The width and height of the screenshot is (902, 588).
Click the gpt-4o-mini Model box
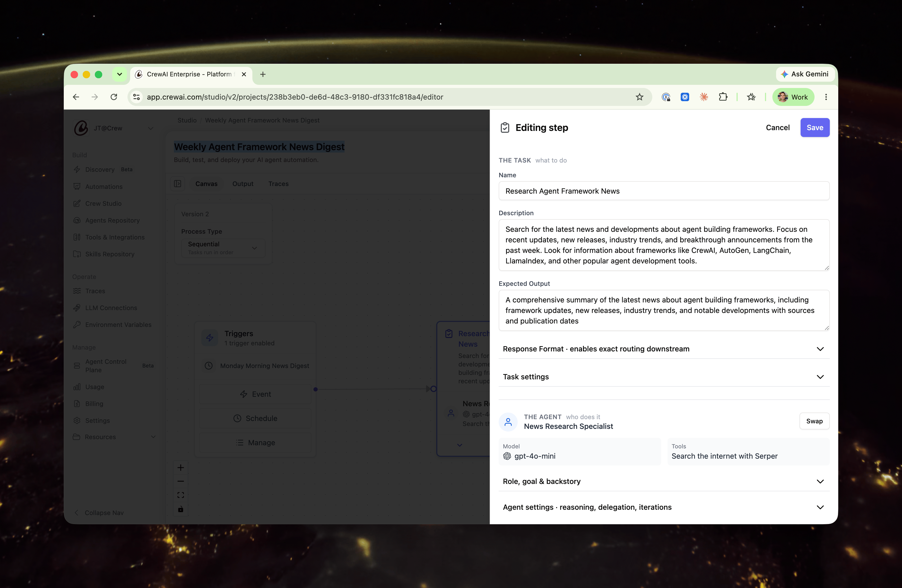(580, 452)
